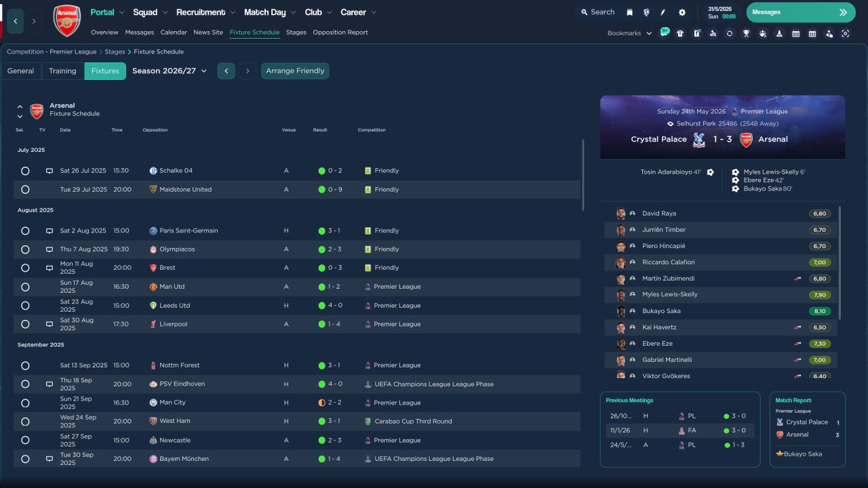Click the 9+ chat notifications icon
The width and height of the screenshot is (868, 488).
click(664, 33)
